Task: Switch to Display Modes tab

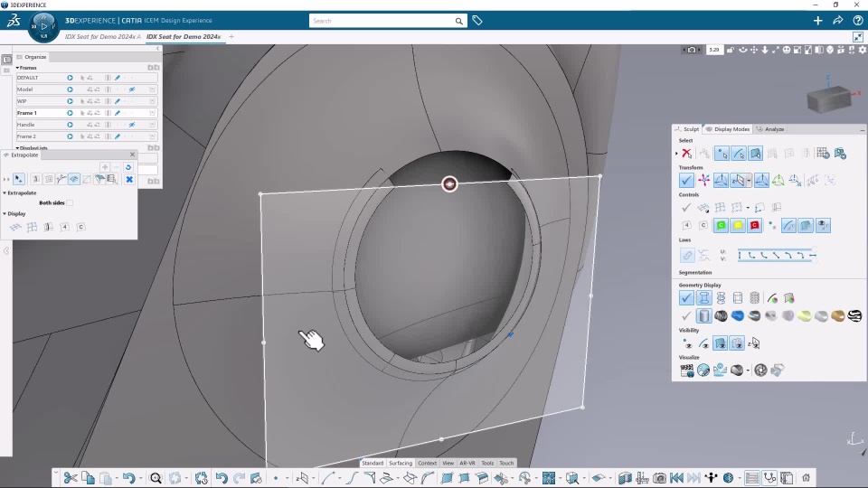Action: pyautogui.click(x=727, y=129)
